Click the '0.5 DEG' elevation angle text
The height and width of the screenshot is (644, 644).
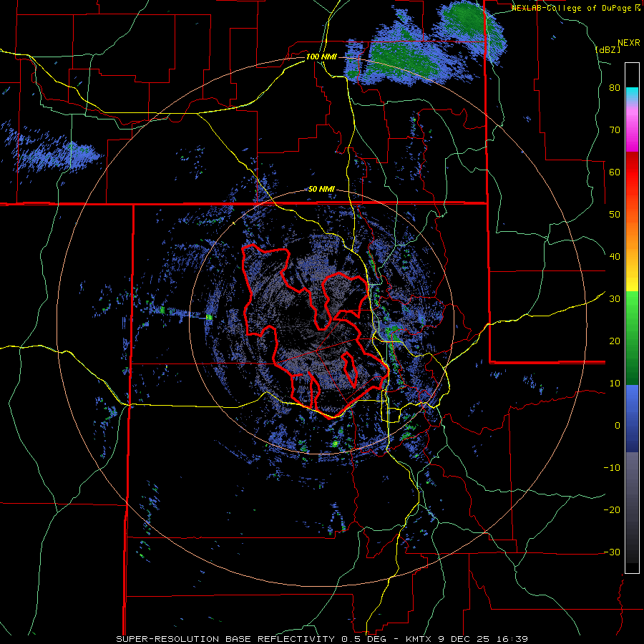coord(364,639)
